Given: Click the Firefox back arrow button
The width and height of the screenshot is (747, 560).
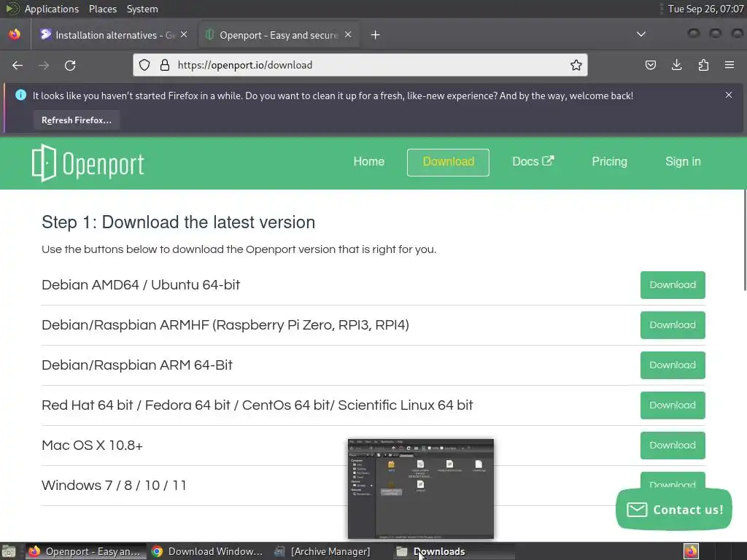Looking at the screenshot, I should pos(18,65).
